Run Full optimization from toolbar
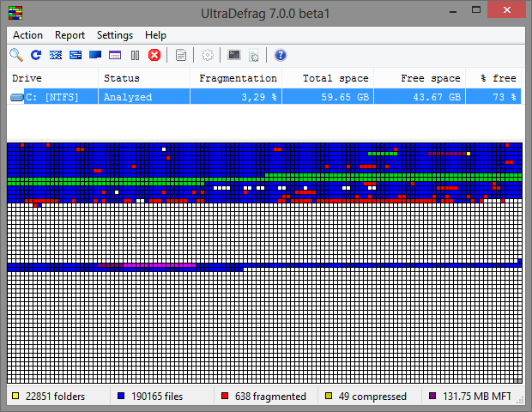Screen dimensions: 532x412 tap(95, 55)
